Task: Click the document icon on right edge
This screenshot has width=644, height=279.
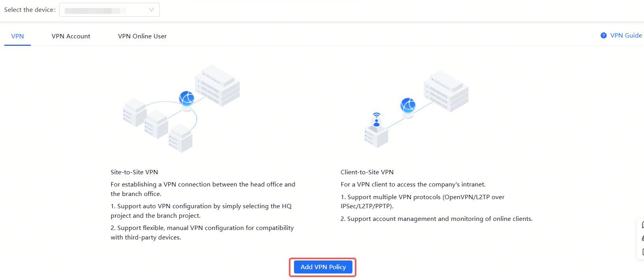Action: tap(642, 252)
